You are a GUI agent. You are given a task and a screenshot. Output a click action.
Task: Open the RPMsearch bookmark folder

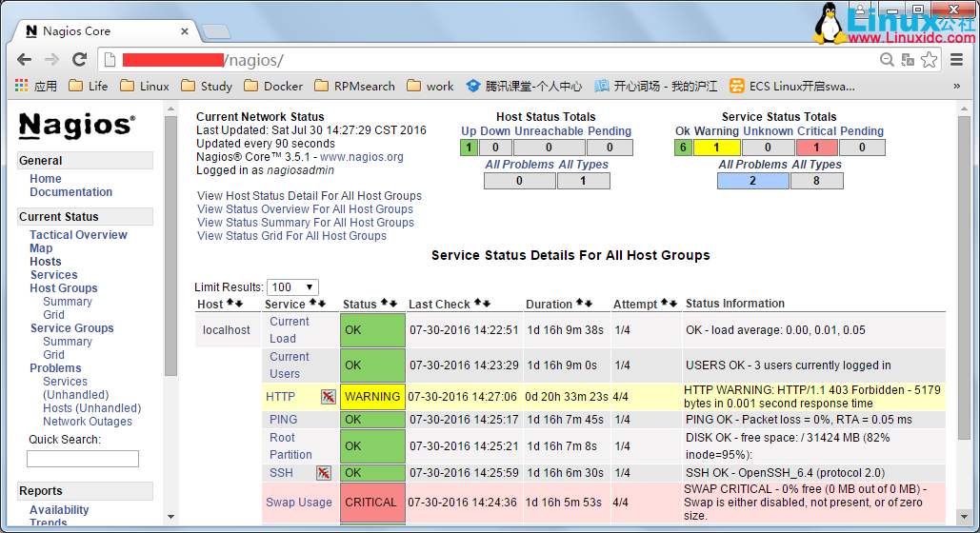(354, 87)
